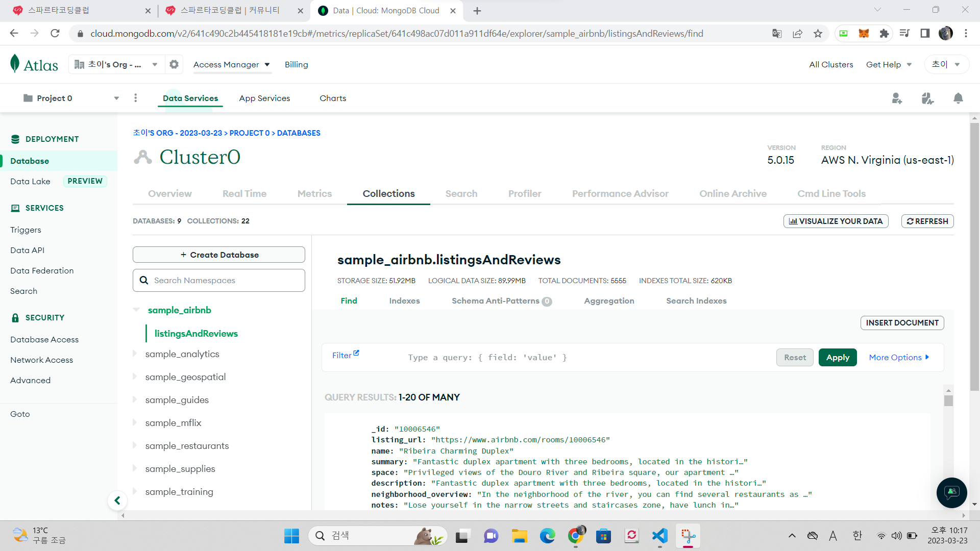Click the Search Namespaces field
The width and height of the screenshot is (980, 551).
tap(219, 281)
